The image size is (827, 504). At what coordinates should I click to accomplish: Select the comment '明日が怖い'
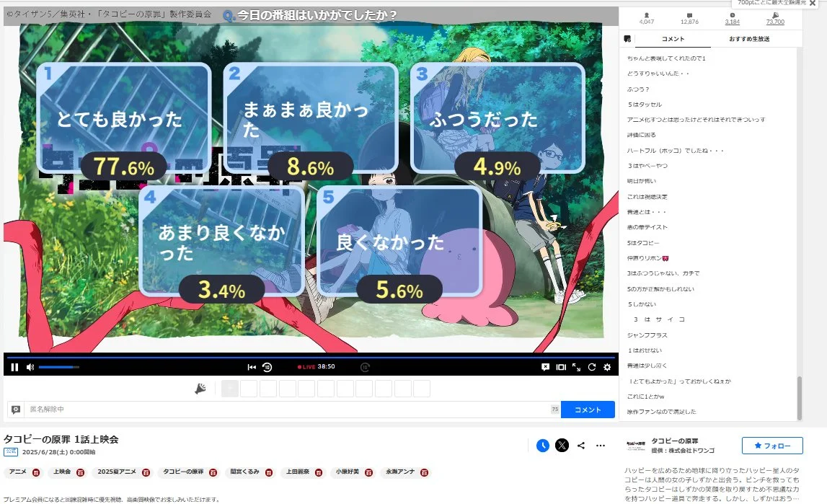point(642,181)
